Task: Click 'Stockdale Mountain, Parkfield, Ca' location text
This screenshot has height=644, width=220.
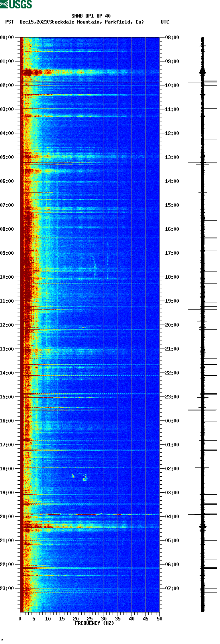Action: point(95,22)
